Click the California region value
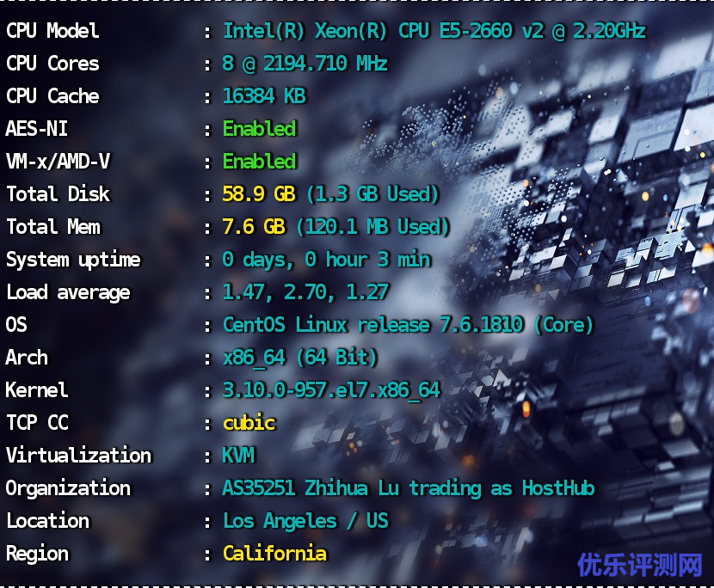 [274, 554]
